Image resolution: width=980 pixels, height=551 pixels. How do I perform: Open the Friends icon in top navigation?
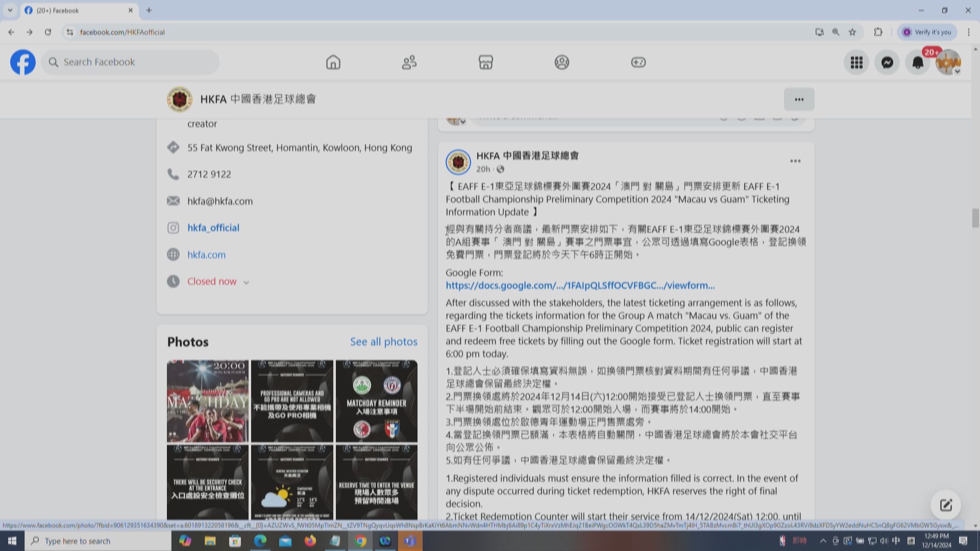[409, 62]
